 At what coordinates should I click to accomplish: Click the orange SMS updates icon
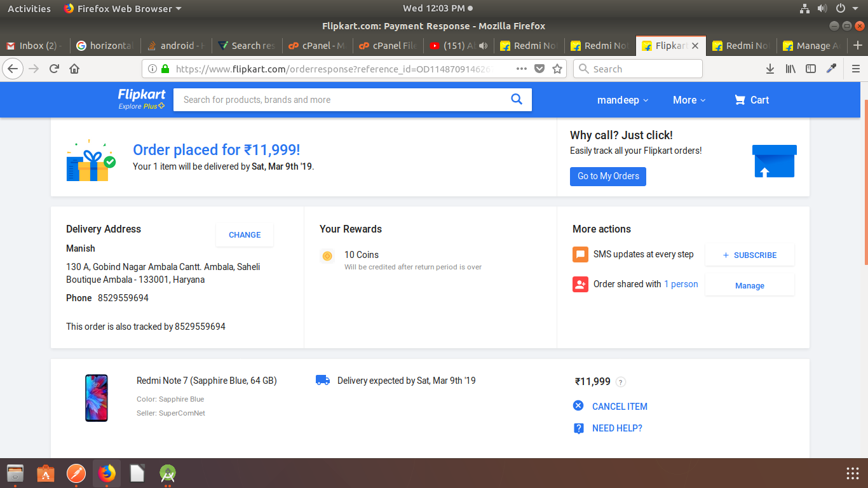pyautogui.click(x=580, y=254)
